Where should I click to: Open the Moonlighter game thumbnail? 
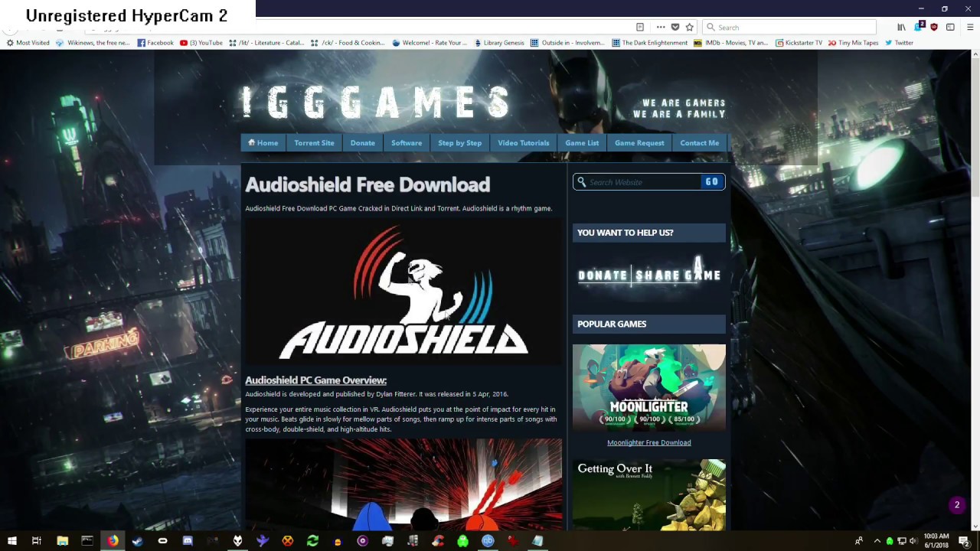tap(649, 388)
